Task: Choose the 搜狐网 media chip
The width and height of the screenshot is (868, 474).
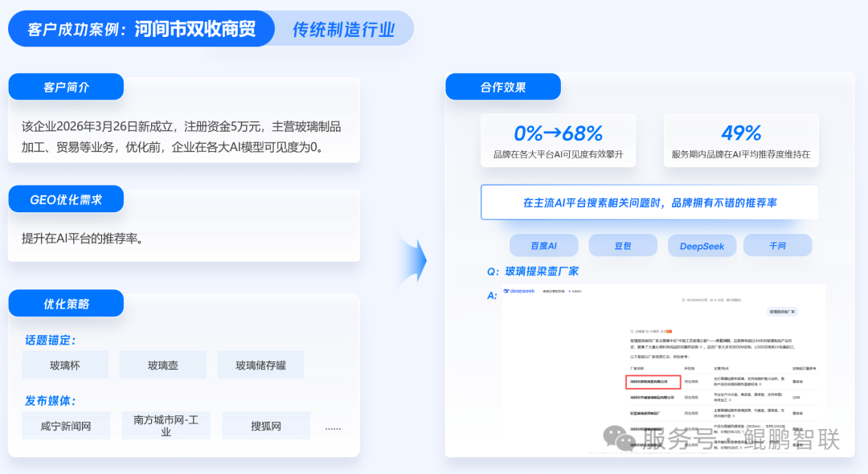Action: [x=266, y=426]
